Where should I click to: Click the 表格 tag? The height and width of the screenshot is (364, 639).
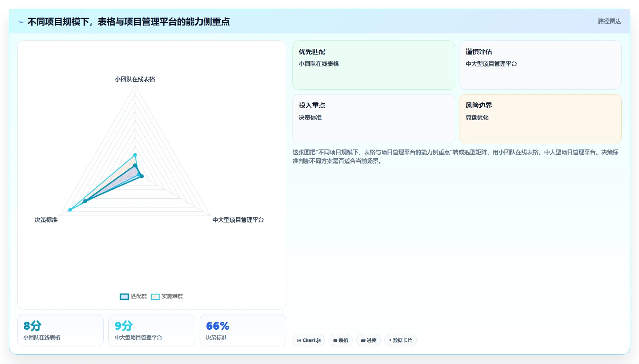pyautogui.click(x=340, y=340)
